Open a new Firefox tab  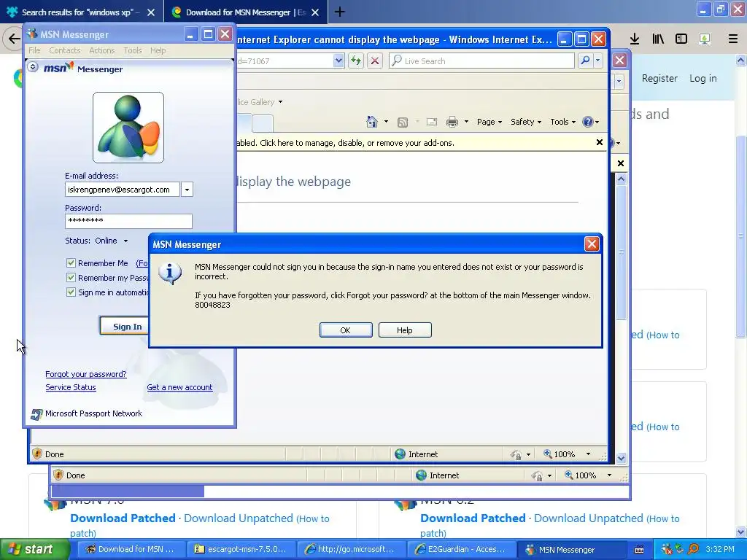point(340,12)
